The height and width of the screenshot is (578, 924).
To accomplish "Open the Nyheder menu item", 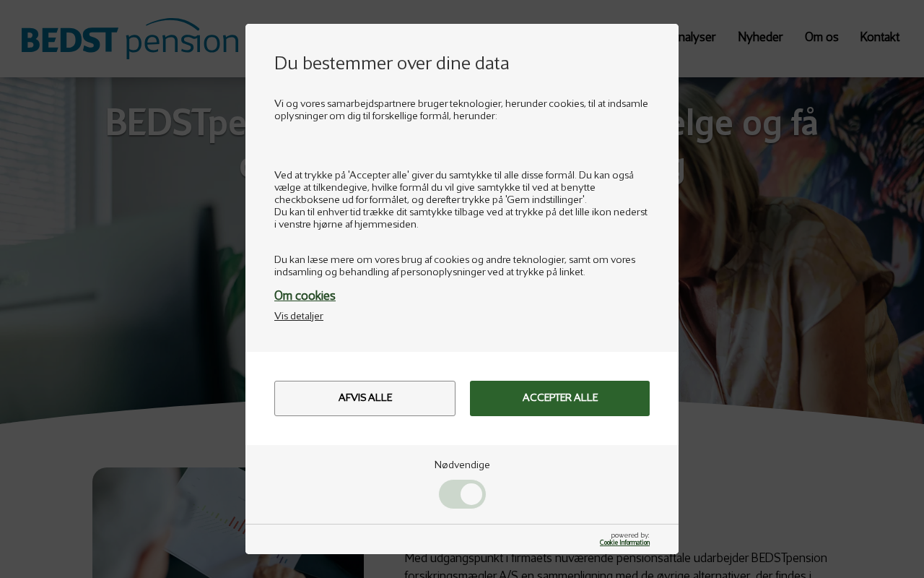I will [x=760, y=37].
